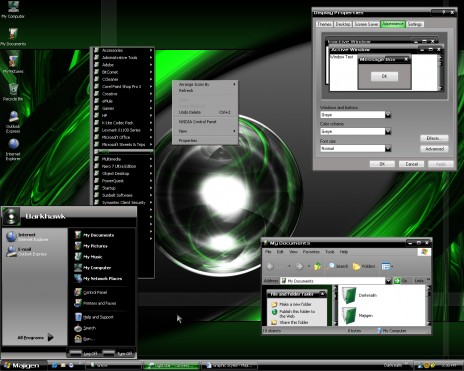Viewport: 464px width, 371px height.
Task: Select NVIDIA Control Panel in the context menu
Action: (205, 122)
